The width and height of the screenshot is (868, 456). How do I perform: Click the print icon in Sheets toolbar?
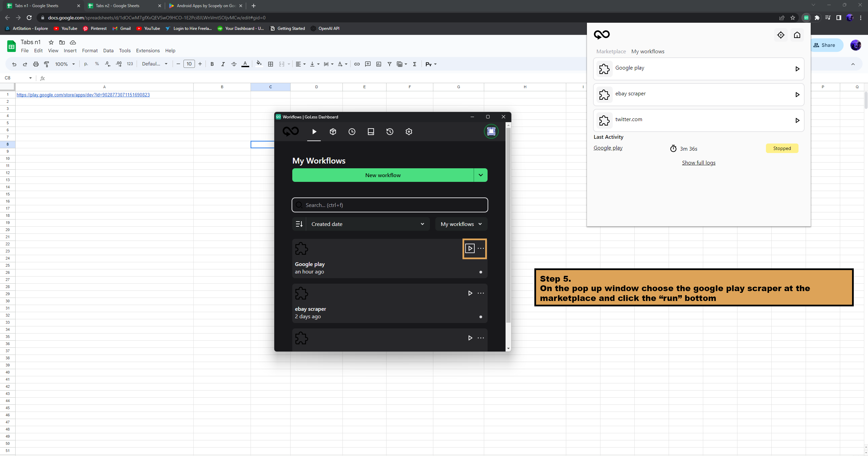36,64
